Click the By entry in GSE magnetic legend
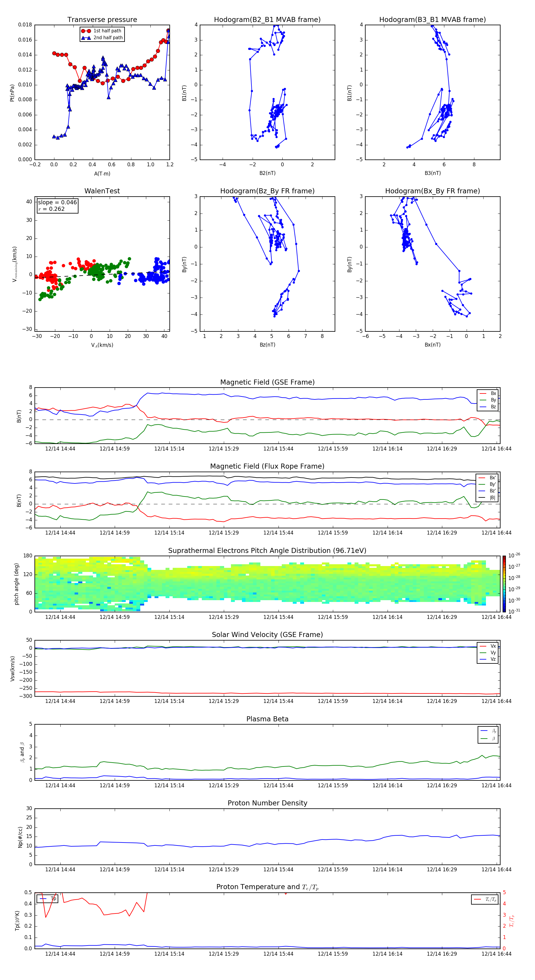535x980 pixels. click(x=488, y=400)
